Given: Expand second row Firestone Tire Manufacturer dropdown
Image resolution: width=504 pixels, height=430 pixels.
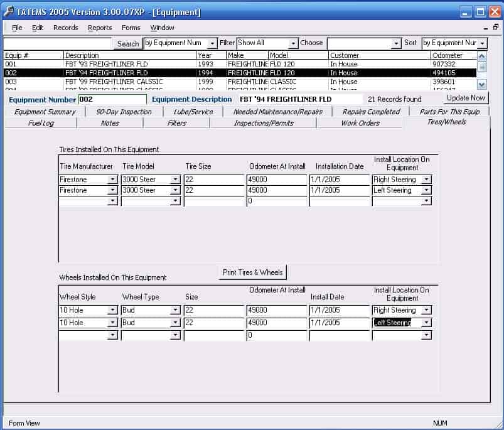Looking at the screenshot, I should click(112, 190).
